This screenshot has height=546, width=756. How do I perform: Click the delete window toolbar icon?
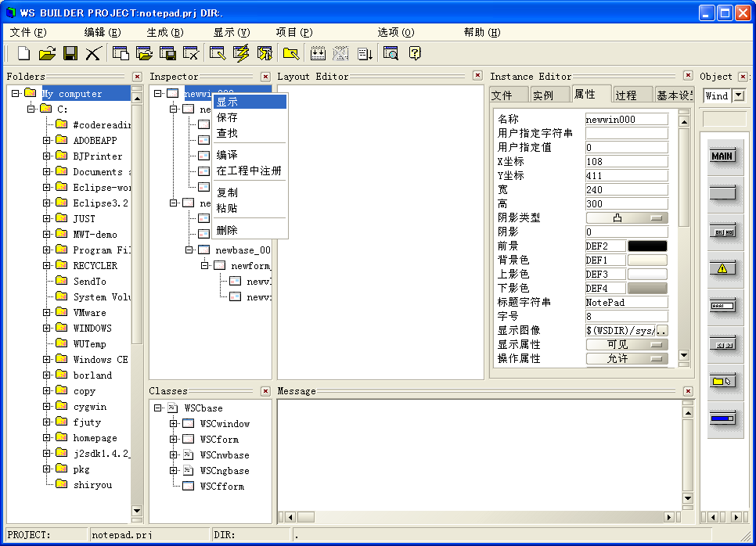click(x=191, y=53)
